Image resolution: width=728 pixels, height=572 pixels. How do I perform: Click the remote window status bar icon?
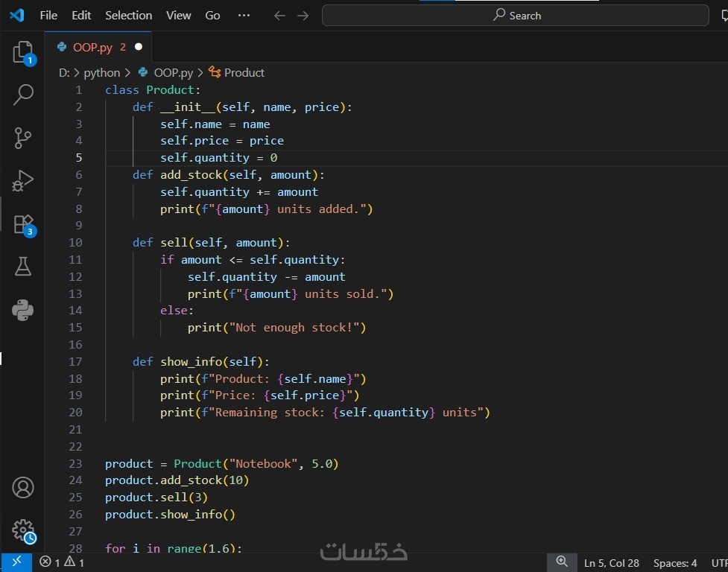click(16, 562)
